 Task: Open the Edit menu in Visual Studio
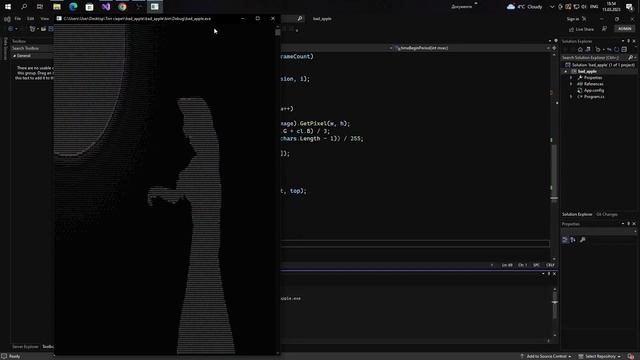coord(31,19)
